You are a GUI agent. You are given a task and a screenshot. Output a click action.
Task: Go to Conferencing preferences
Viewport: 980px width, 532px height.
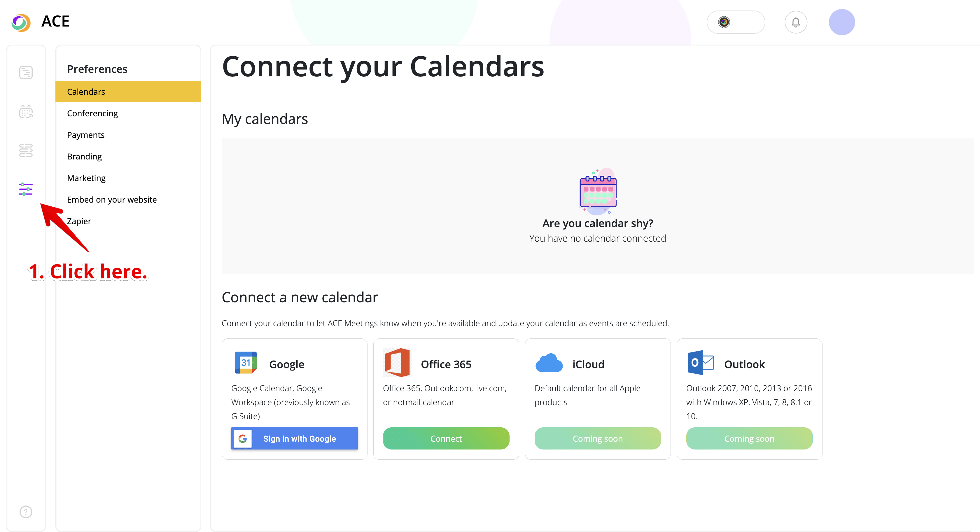tap(92, 113)
